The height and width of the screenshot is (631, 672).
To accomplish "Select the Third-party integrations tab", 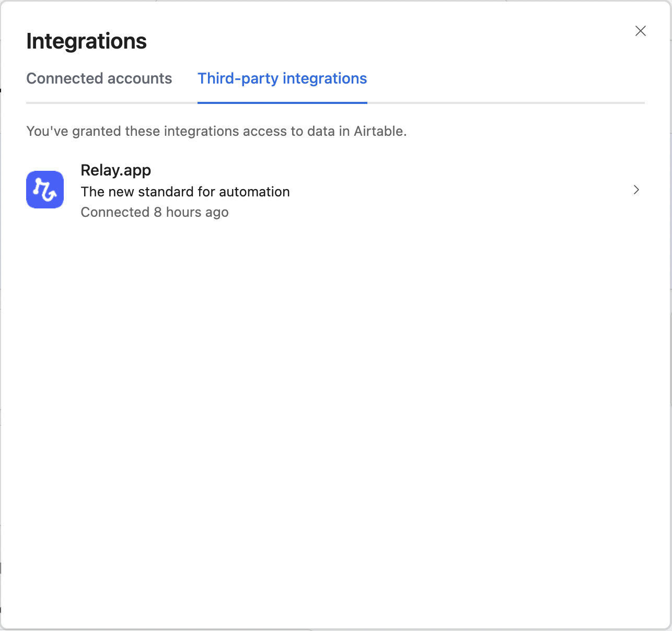I will click(282, 78).
